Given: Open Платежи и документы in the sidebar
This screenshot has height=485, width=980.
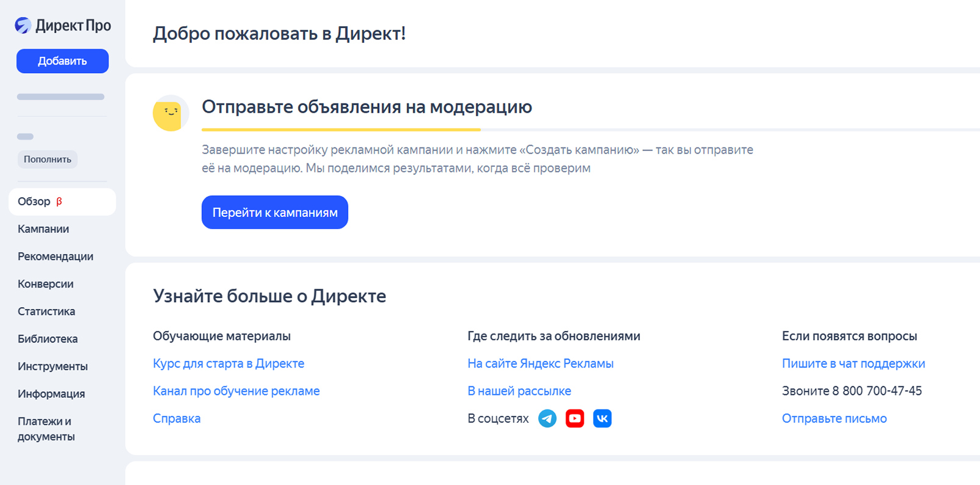Looking at the screenshot, I should [x=46, y=429].
